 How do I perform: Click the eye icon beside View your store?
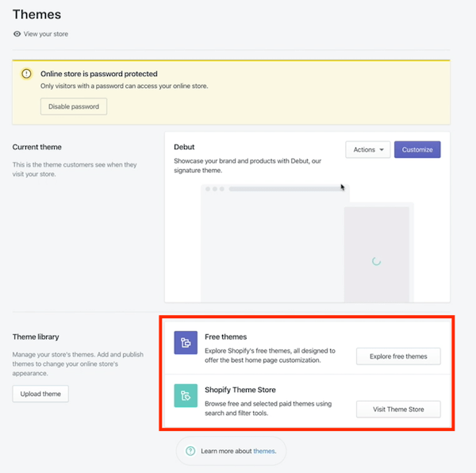coord(17,34)
